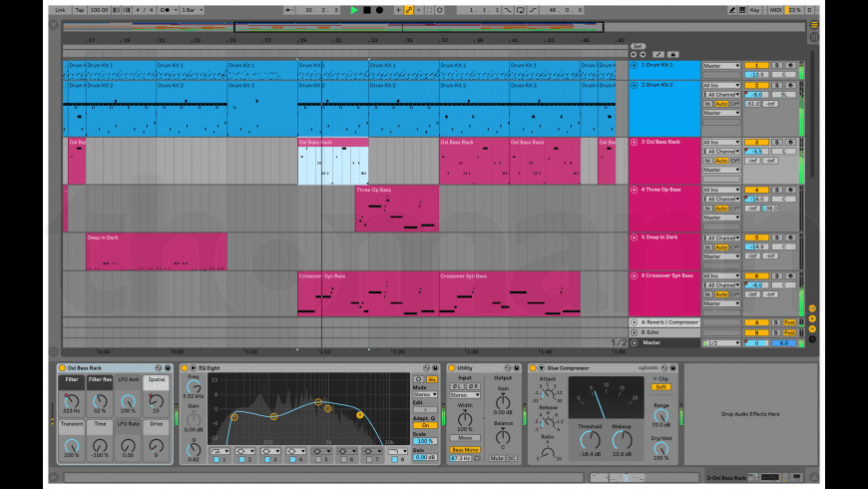Click hot-swap preset icon on Utility
This screenshot has height=489, width=868.
tap(508, 367)
